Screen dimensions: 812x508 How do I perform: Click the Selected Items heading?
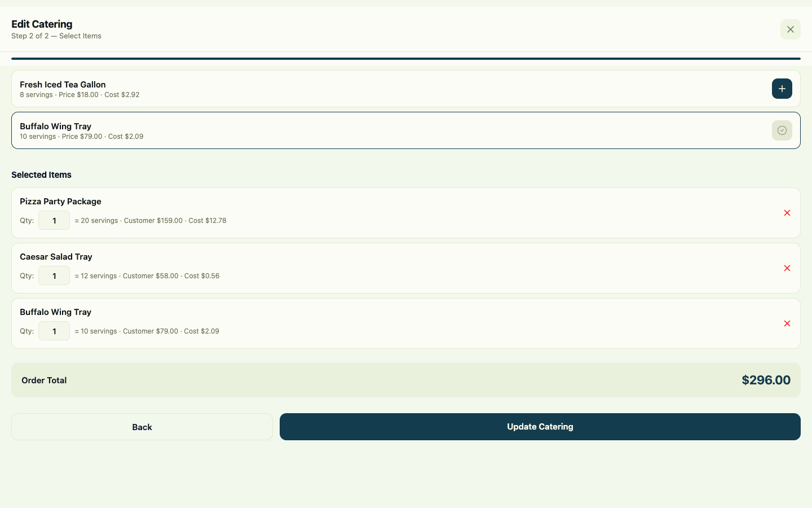(41, 175)
